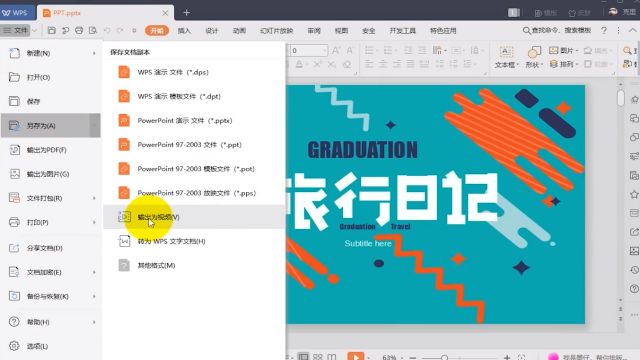Select the 视图 ribbon tab
The width and height of the screenshot is (640, 360).
coord(341,31)
